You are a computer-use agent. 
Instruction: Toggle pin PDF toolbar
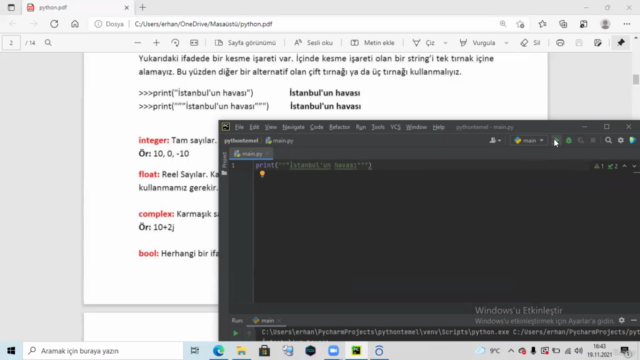[x=621, y=43]
